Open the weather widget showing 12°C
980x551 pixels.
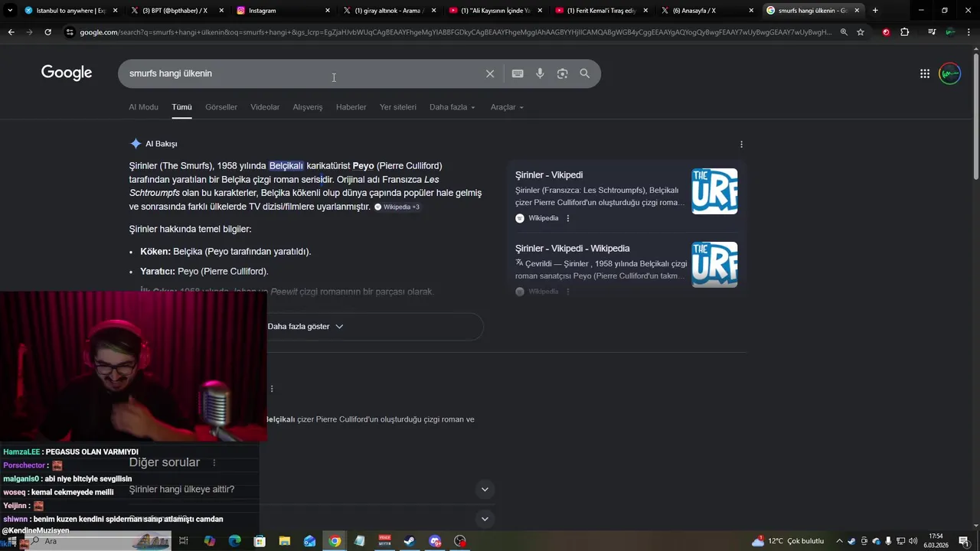788,541
